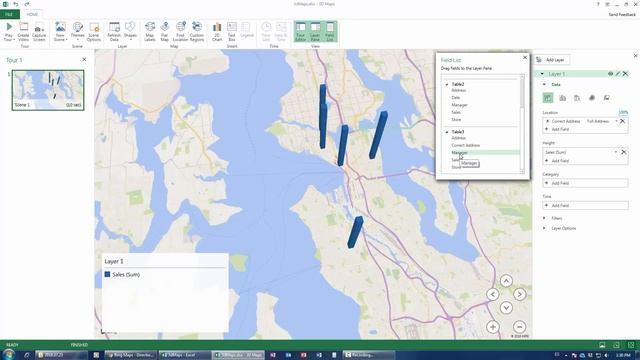Tilt the map up with the arrow
640x360 pixels.
(506, 281)
